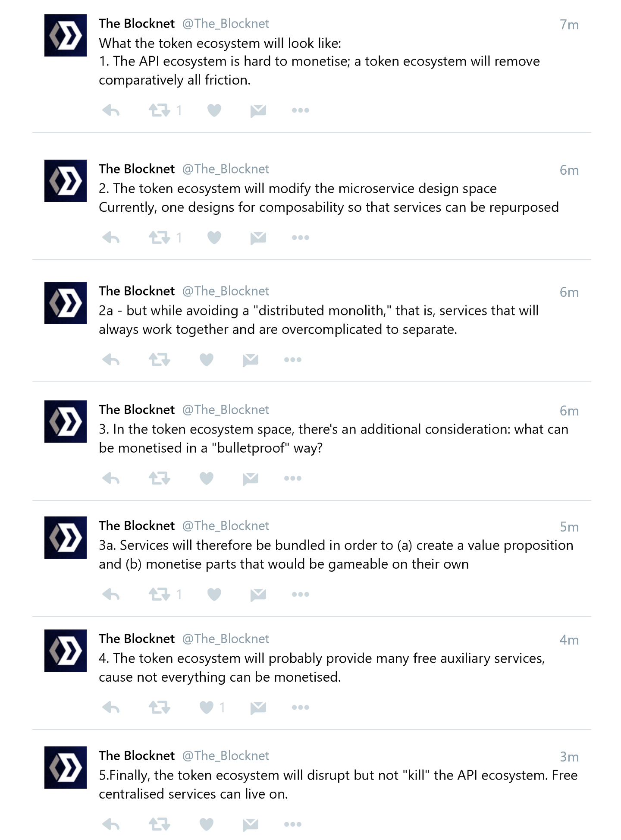Image resolution: width=621 pixels, height=840 pixels.
Task: Open @The_Blocknet handle in the first tweet
Action: point(226,24)
